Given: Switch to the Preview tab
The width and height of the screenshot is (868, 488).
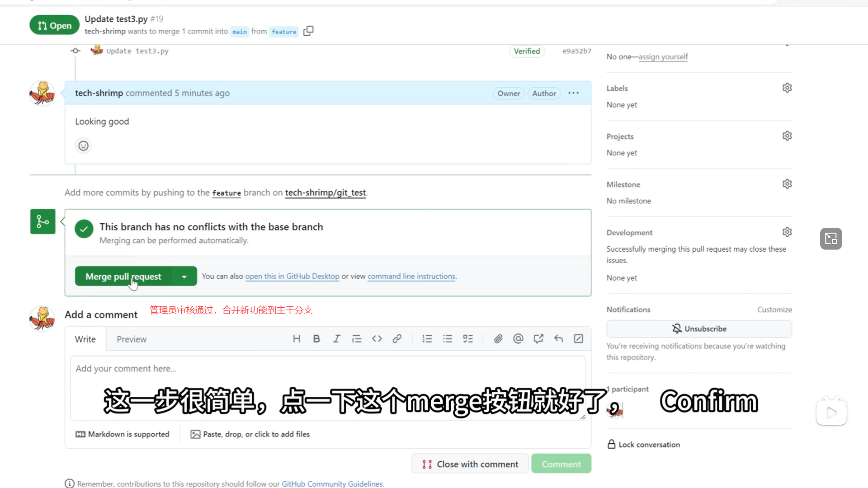Looking at the screenshot, I should pos(132,339).
